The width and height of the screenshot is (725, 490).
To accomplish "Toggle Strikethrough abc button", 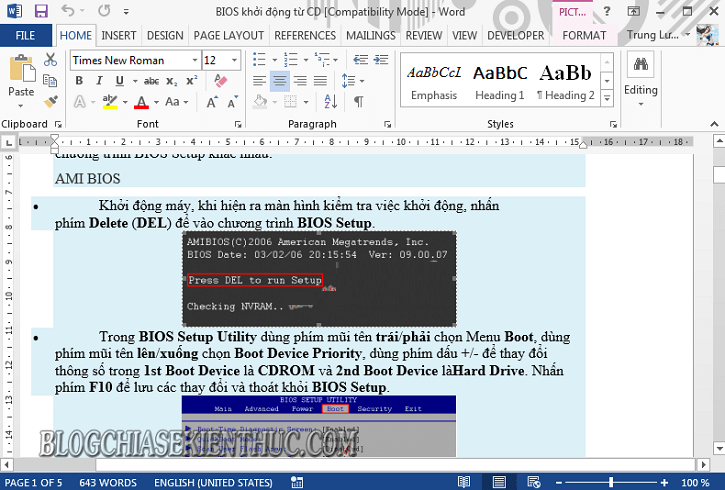I will pos(151,81).
